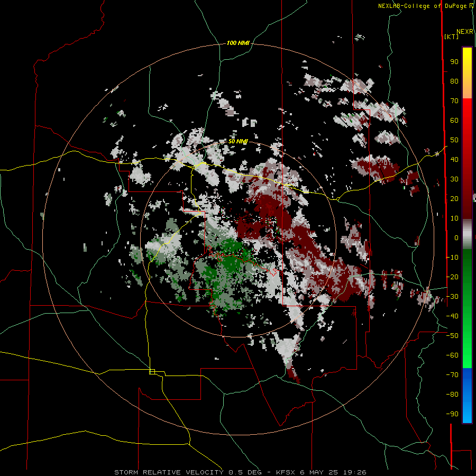Click the 0.5 DEG elevation text

click(x=245, y=472)
